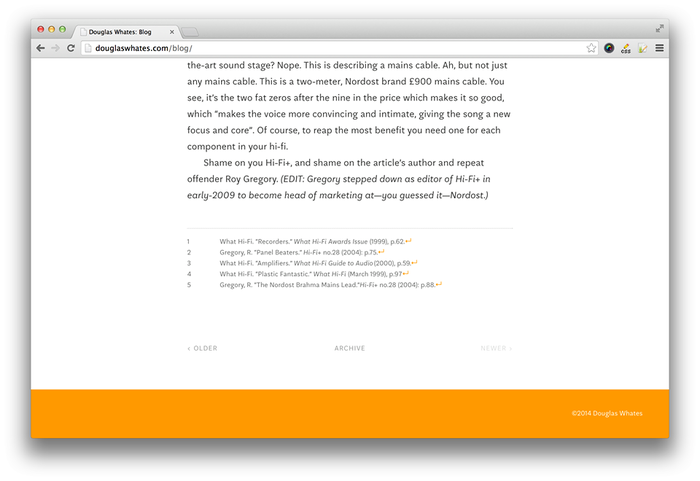Open the round dark extension icon
The image size is (700, 481).
click(609, 48)
